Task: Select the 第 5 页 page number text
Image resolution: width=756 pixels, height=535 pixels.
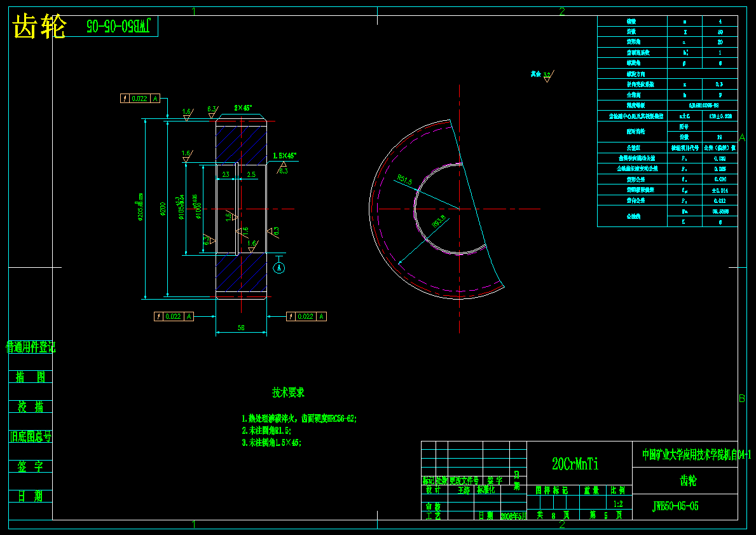Action: [x=605, y=515]
